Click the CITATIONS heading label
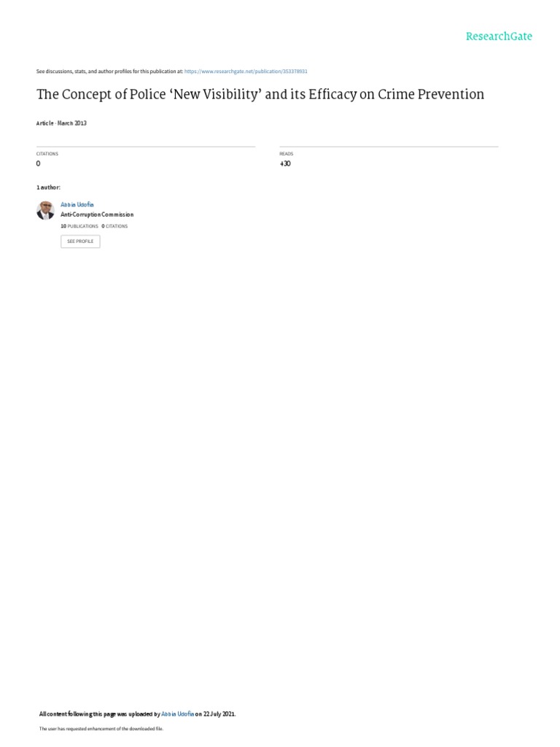560x747 pixels. coord(47,154)
